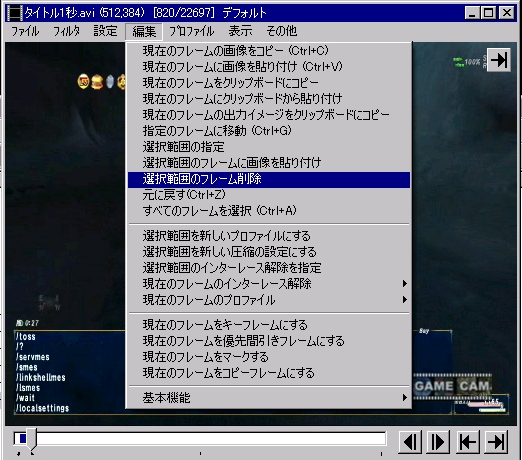This screenshot has width=522, height=460.
Task: Close the open 編集 menu
Action: click(x=144, y=32)
